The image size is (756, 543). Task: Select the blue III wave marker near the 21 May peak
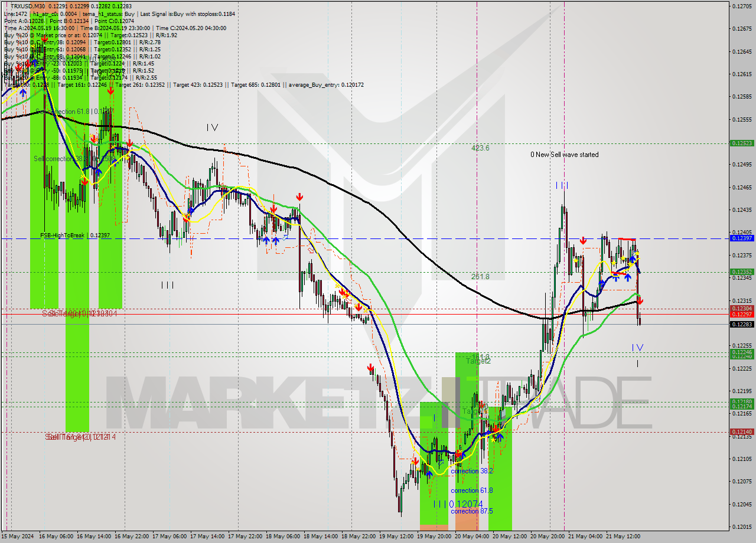click(x=562, y=184)
